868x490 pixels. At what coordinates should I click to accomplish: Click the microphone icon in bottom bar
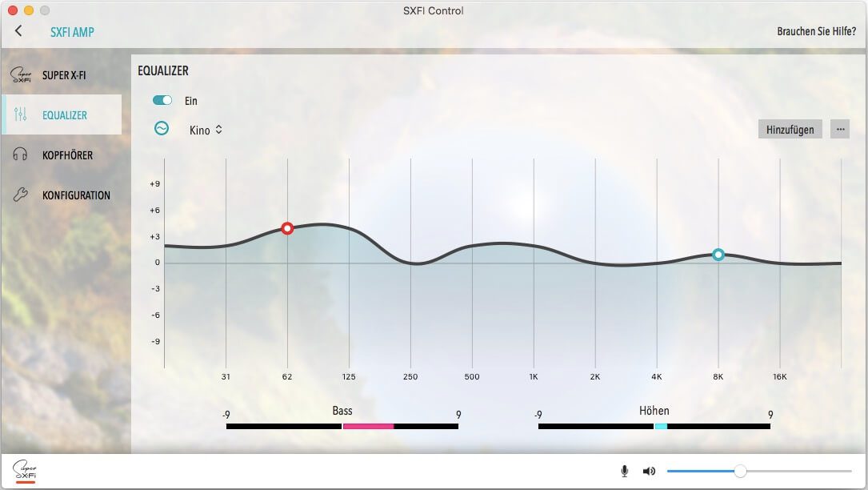624,471
